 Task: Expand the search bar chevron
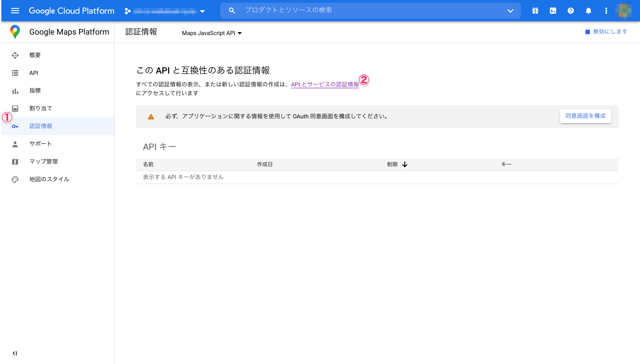[x=510, y=11]
